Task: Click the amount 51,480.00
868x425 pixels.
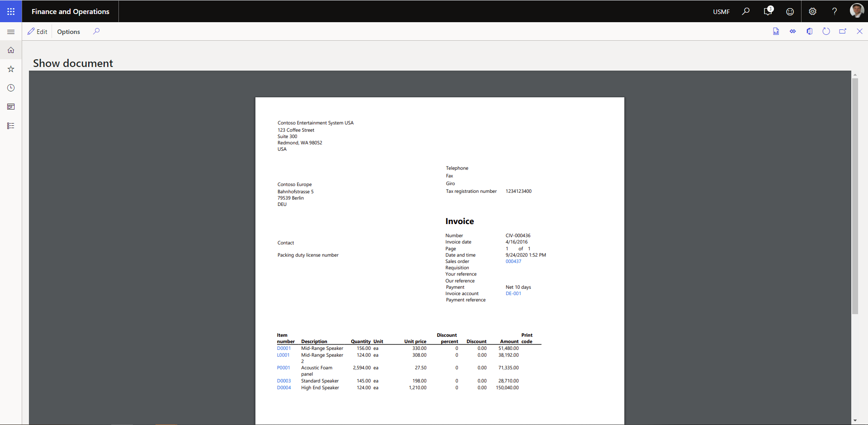Action: click(509, 349)
